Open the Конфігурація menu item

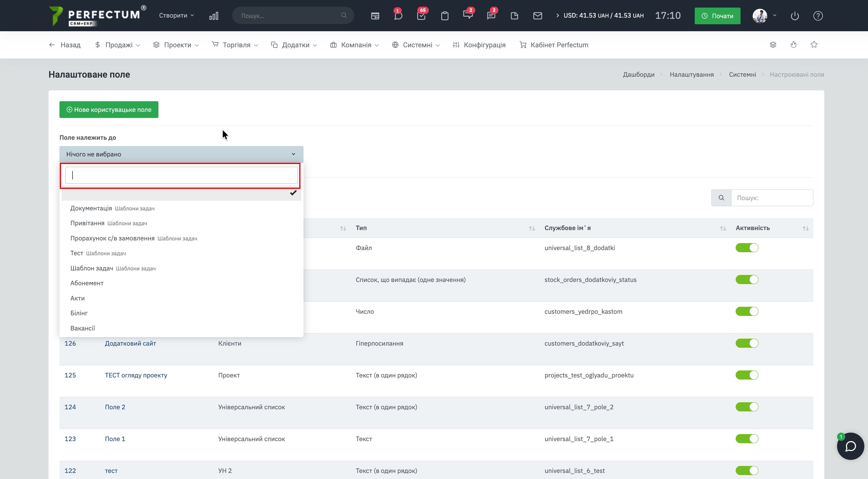tap(479, 45)
